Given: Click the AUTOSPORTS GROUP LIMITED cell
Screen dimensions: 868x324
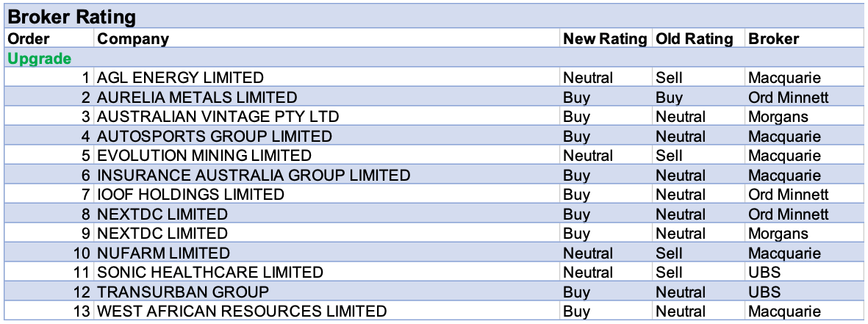Looking at the screenshot, I should [x=215, y=136].
